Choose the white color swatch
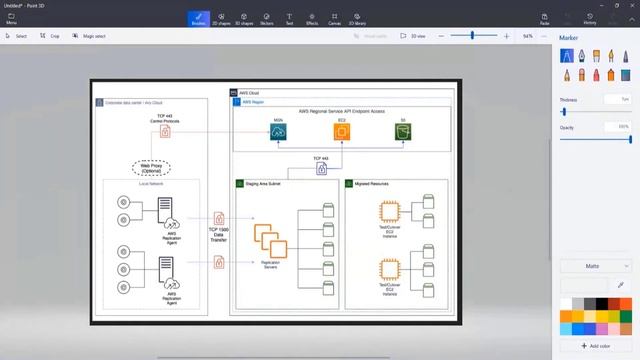The width and height of the screenshot is (640, 360). coord(566,304)
